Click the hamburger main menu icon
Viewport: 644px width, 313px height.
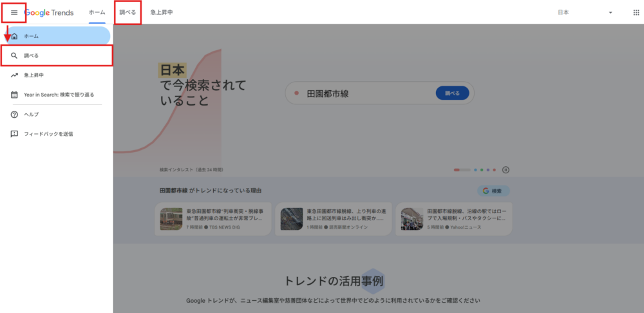(14, 13)
